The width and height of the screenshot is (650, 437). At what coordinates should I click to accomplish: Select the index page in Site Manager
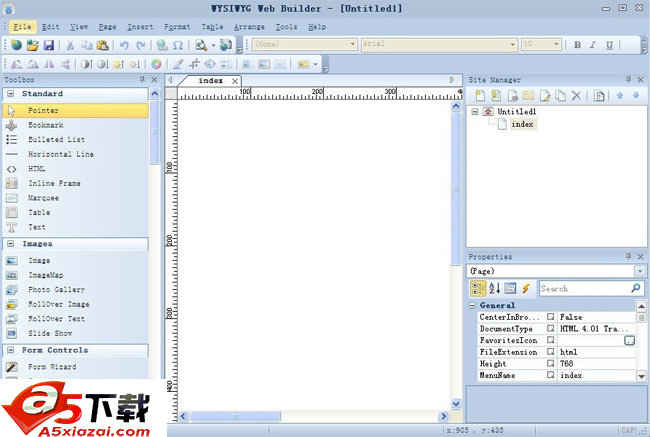click(522, 124)
